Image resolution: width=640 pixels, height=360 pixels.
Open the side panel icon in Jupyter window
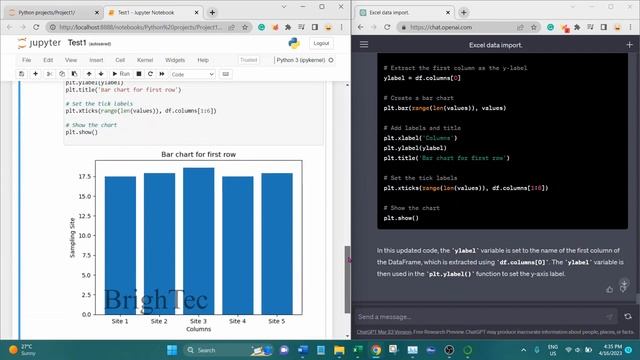315,27
